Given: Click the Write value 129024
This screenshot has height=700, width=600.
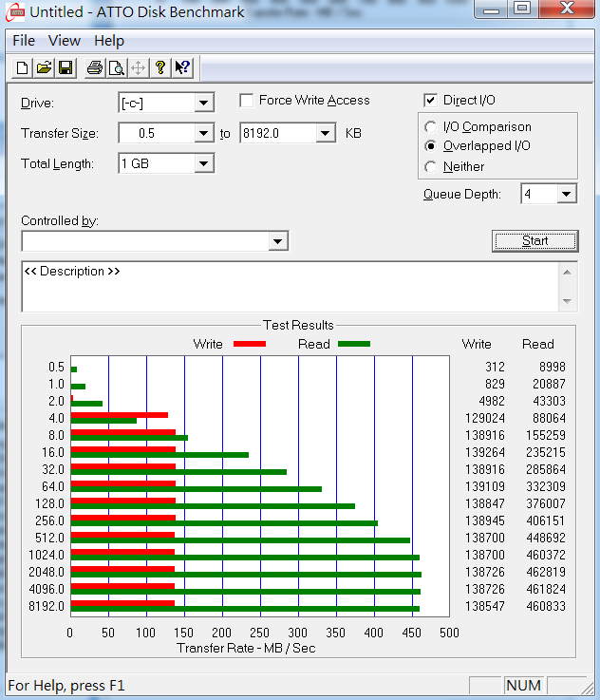Looking at the screenshot, I should pyautogui.click(x=485, y=418).
